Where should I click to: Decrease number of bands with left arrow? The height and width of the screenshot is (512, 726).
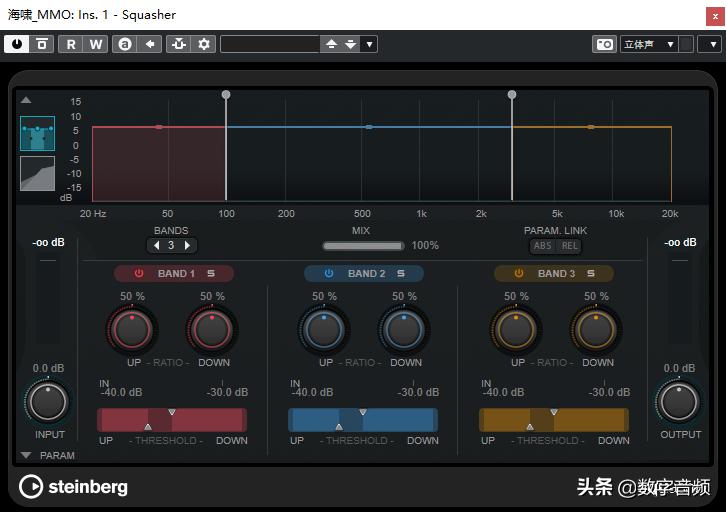point(156,245)
